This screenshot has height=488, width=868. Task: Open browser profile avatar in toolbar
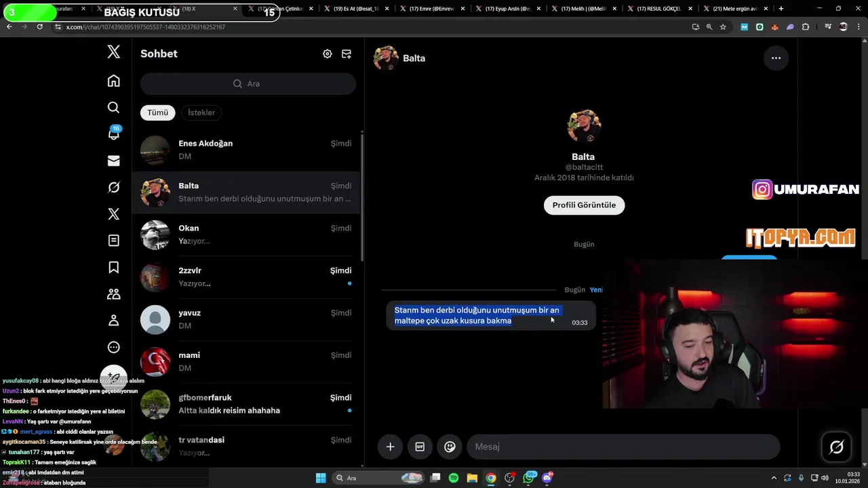tap(844, 26)
